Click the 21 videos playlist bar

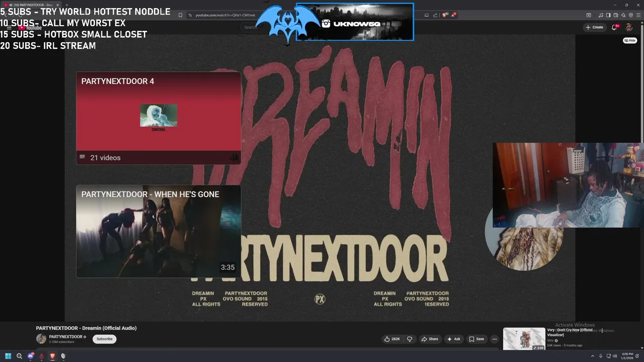click(158, 157)
